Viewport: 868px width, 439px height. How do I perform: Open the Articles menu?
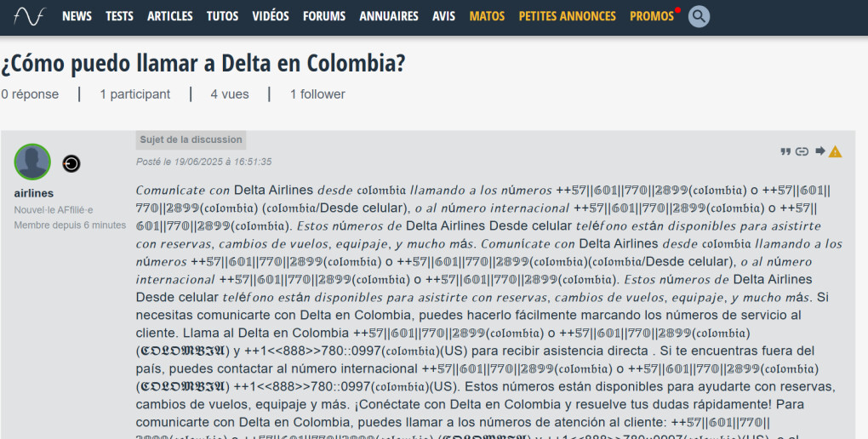point(170,17)
